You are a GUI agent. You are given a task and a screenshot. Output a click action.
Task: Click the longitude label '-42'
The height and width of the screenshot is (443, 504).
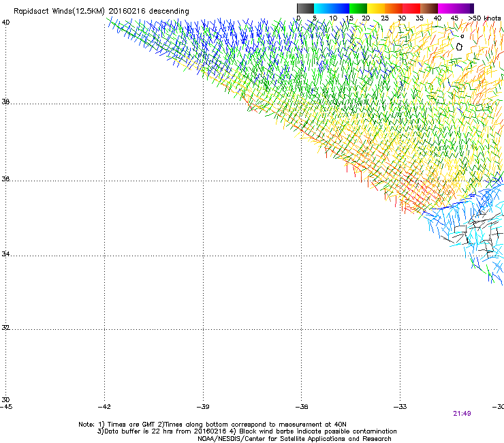pos(104,407)
